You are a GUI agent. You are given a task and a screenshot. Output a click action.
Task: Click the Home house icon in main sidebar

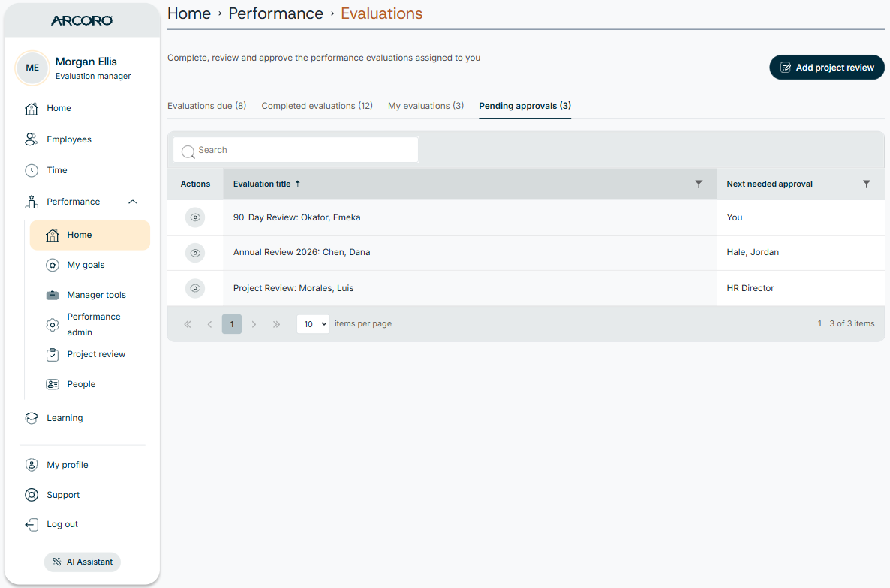tap(32, 108)
